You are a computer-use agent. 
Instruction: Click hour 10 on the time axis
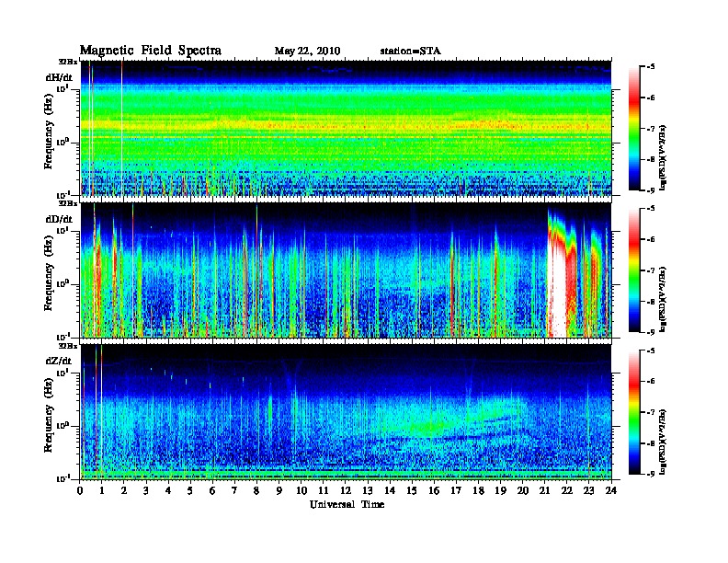click(x=301, y=490)
